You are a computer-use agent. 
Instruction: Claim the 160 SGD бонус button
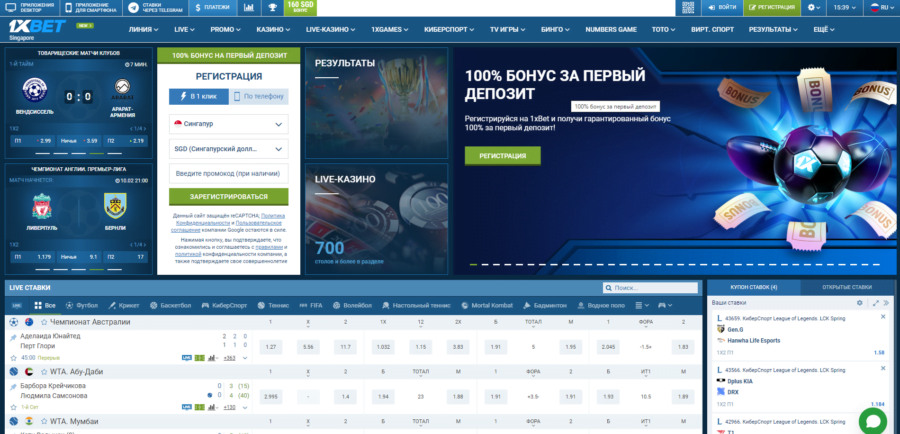301,7
